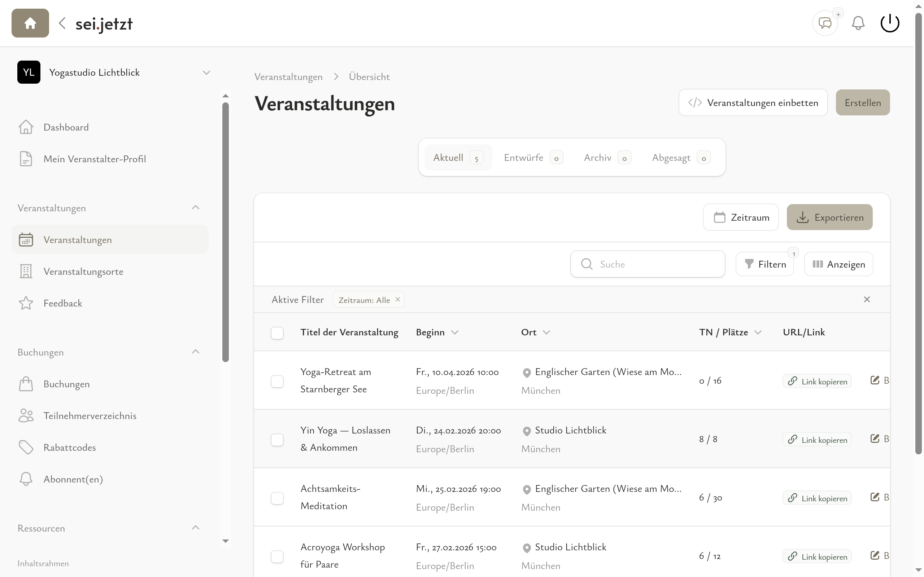Screen dimensions: 924x577
Task: Click the power logout icon
Action: [890, 23]
